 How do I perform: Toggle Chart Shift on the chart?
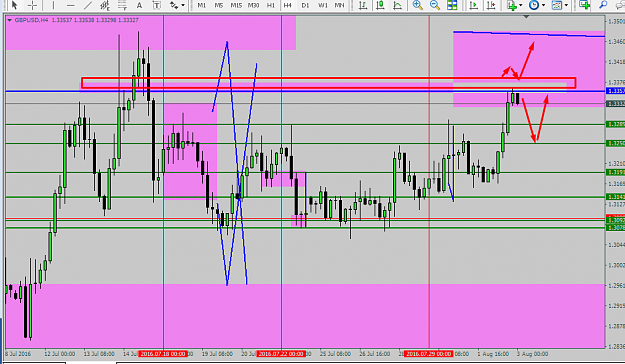pyautogui.click(x=491, y=5)
